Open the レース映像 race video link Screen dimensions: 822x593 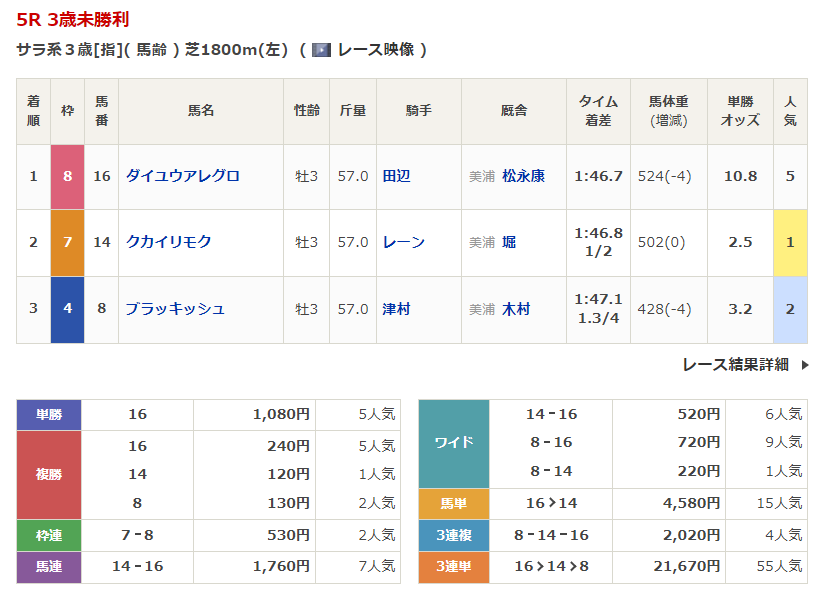(x=375, y=50)
